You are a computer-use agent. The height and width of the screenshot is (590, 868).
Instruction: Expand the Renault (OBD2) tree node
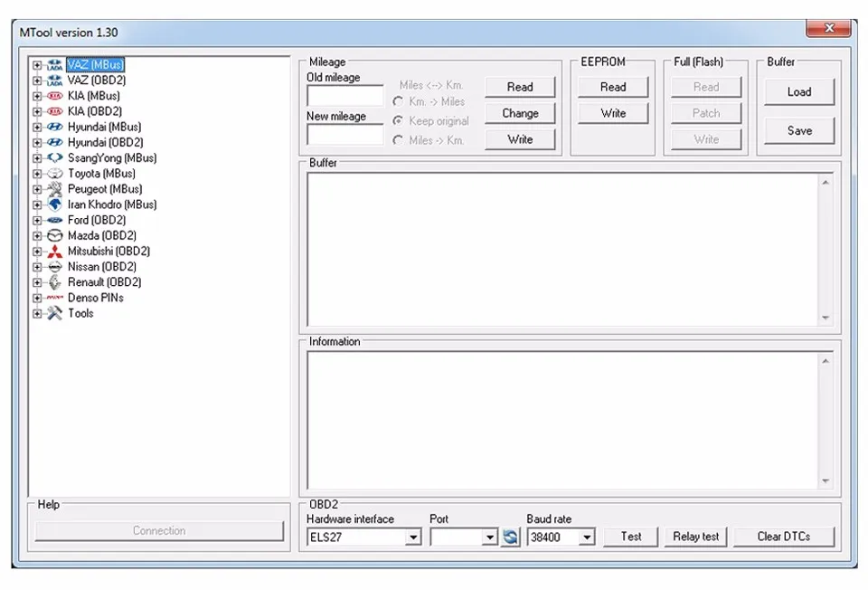(37, 282)
